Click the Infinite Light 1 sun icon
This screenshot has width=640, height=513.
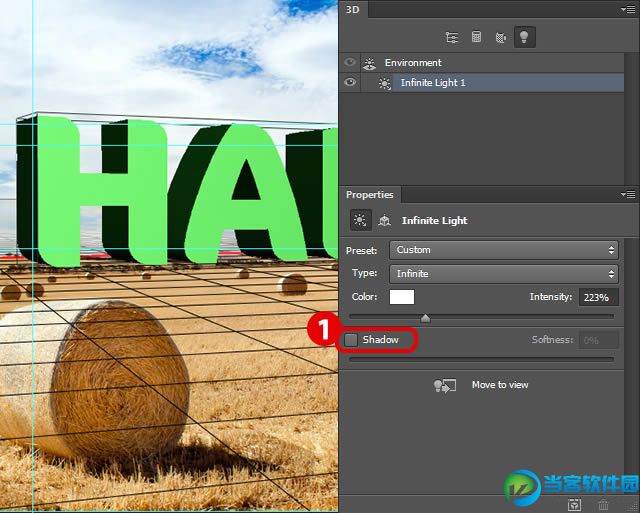(x=384, y=83)
